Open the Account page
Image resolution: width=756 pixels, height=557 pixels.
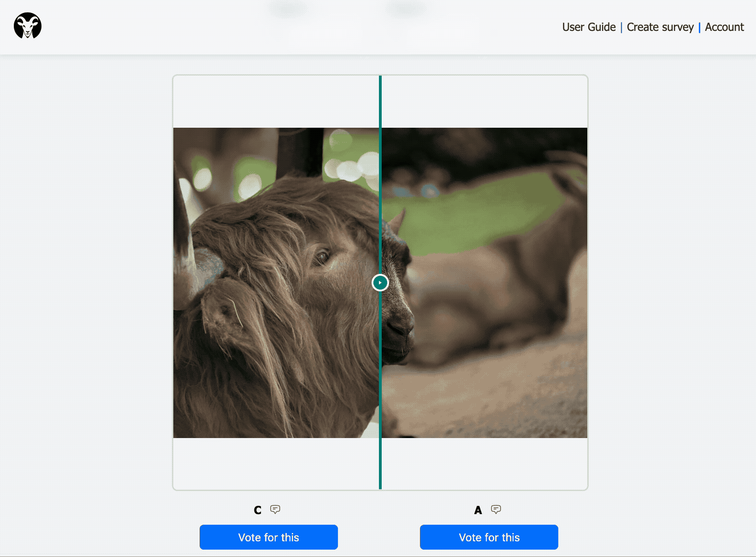pos(724,27)
